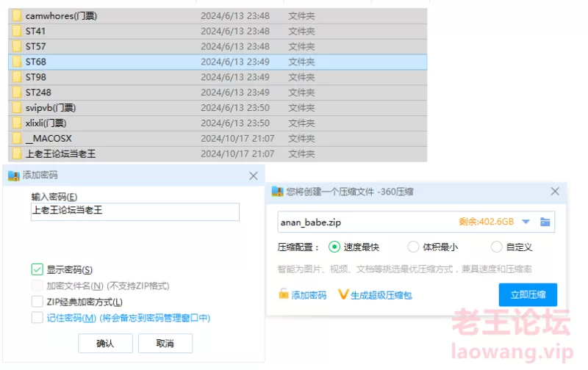The height and width of the screenshot is (370, 588).
Task: Select the ST248 folder name
Action: [38, 92]
